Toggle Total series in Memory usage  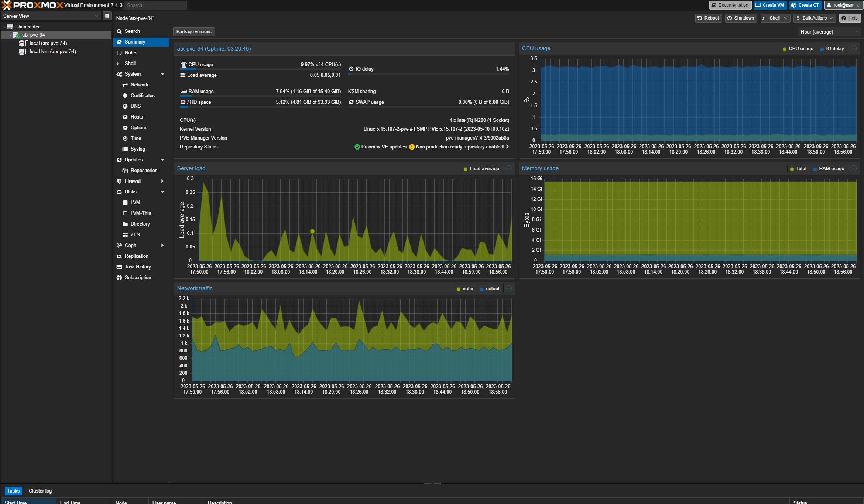coord(798,169)
